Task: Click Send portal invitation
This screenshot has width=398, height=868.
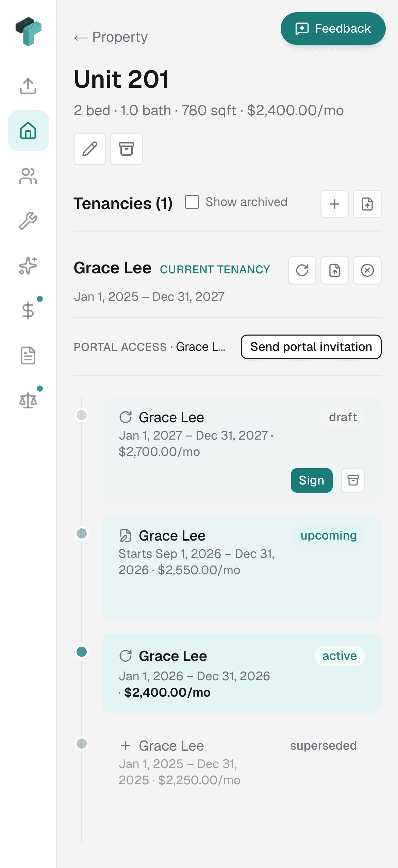Action: [x=311, y=347]
